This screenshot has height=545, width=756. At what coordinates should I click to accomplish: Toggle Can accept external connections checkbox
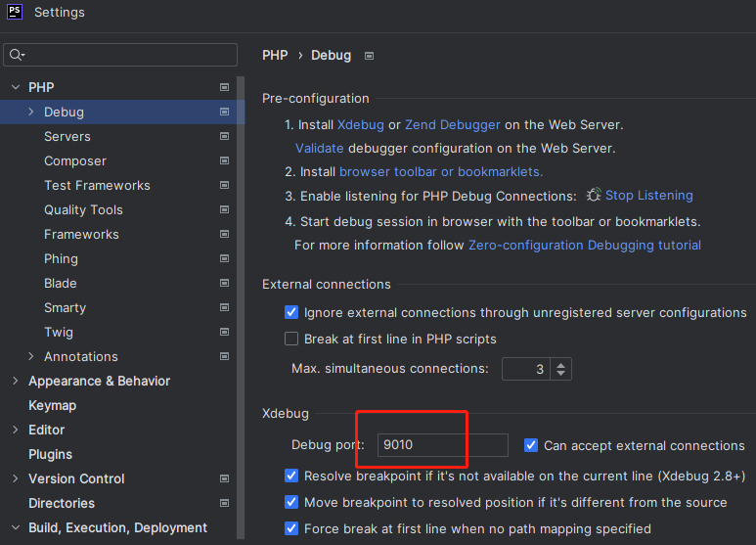pos(531,445)
